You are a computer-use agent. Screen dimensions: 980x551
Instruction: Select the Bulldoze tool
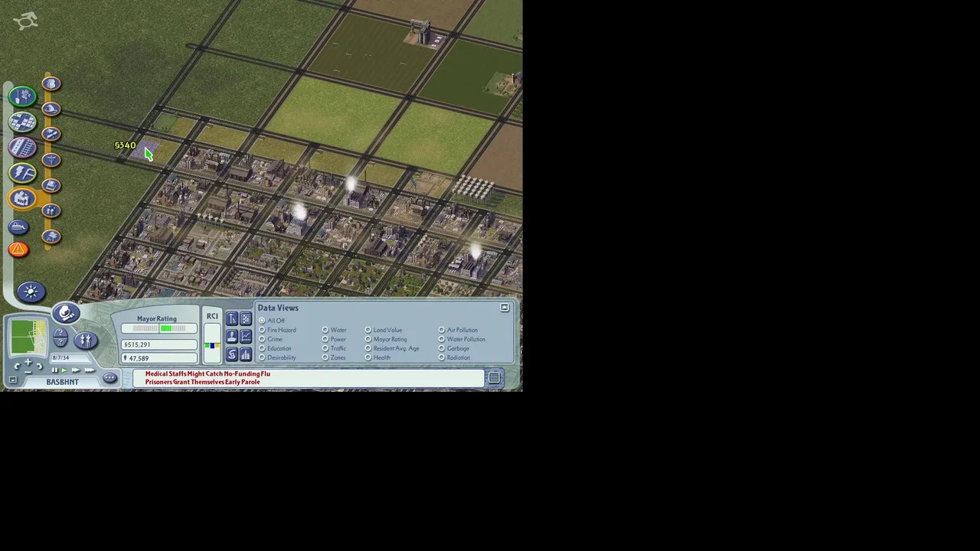[19, 227]
